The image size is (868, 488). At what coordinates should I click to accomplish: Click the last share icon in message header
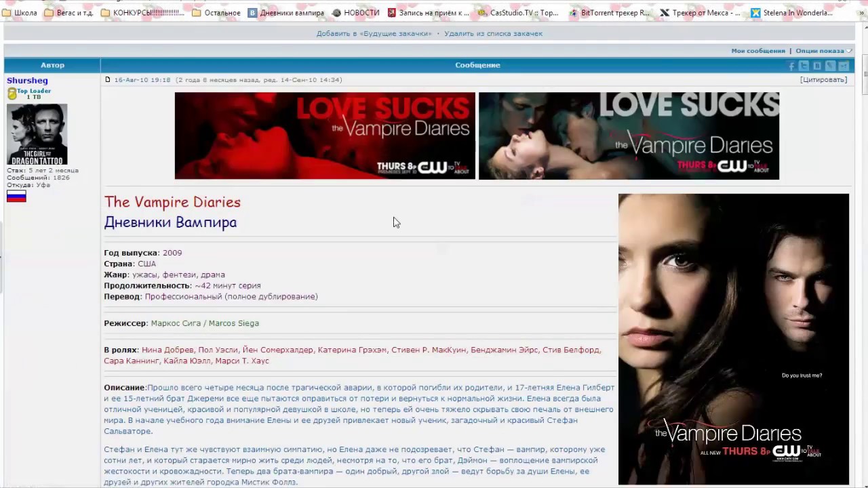[x=844, y=66]
